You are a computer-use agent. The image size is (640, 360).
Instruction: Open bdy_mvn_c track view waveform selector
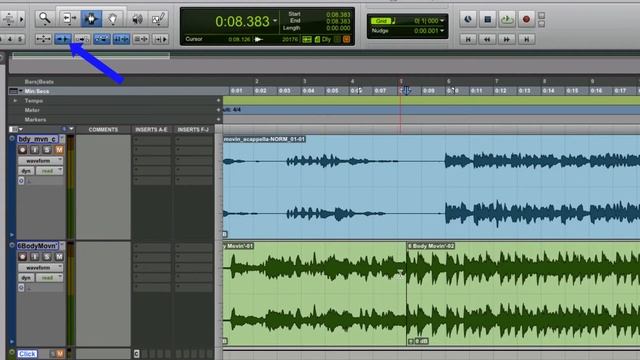pos(40,161)
